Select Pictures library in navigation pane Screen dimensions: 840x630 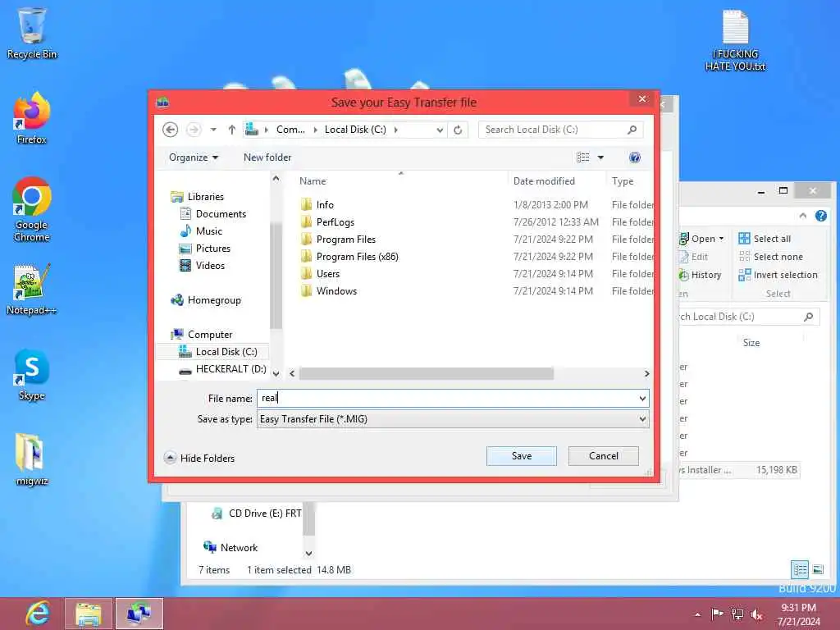coord(204,248)
